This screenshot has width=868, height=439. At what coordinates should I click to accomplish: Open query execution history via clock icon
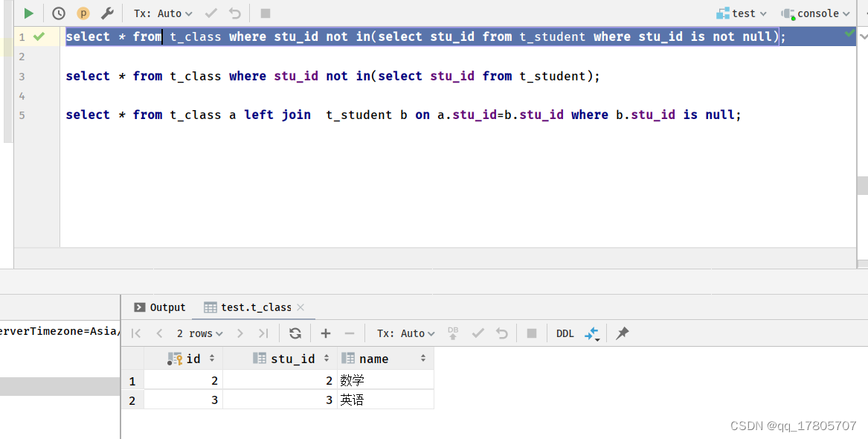tap(58, 13)
